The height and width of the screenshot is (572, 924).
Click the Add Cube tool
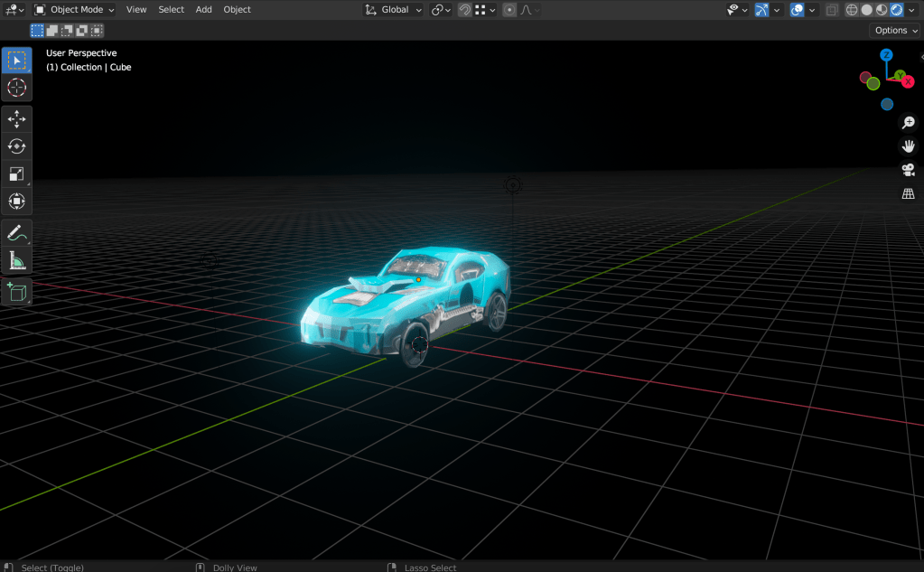[x=16, y=292]
